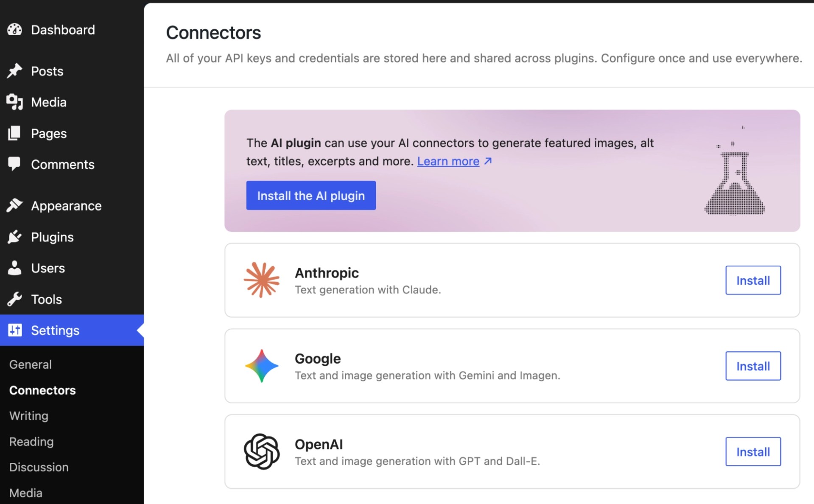
Task: Open the Users menu label
Action: [x=48, y=268]
